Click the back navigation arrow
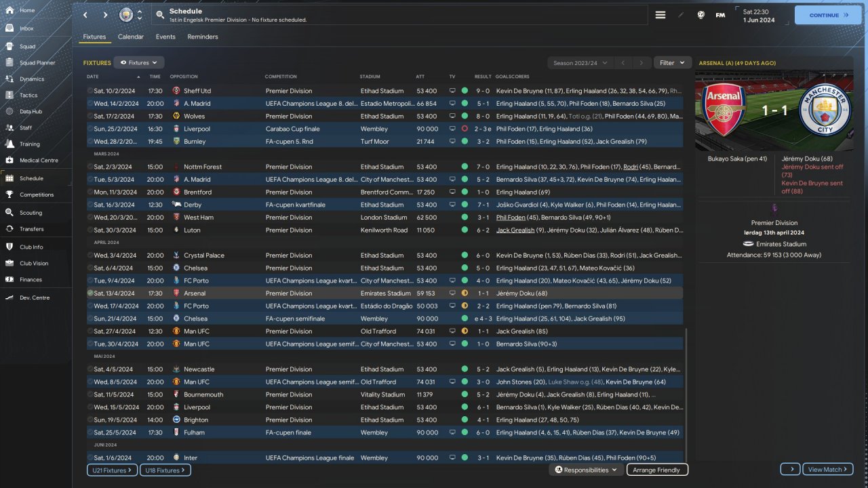868x488 pixels. [x=85, y=15]
